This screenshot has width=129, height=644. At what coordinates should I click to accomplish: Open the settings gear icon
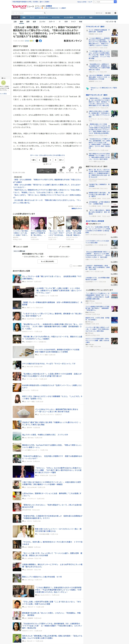pyautogui.click(x=115, y=13)
